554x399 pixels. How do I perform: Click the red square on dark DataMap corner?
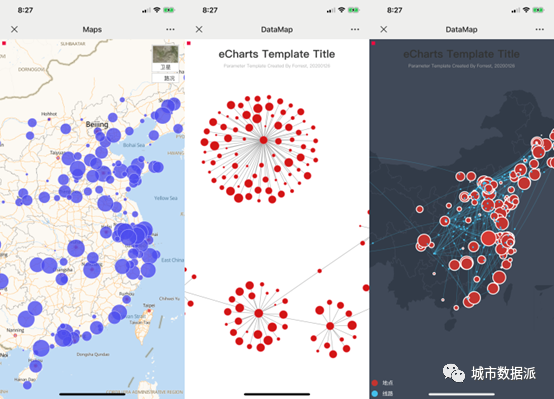pos(373,43)
